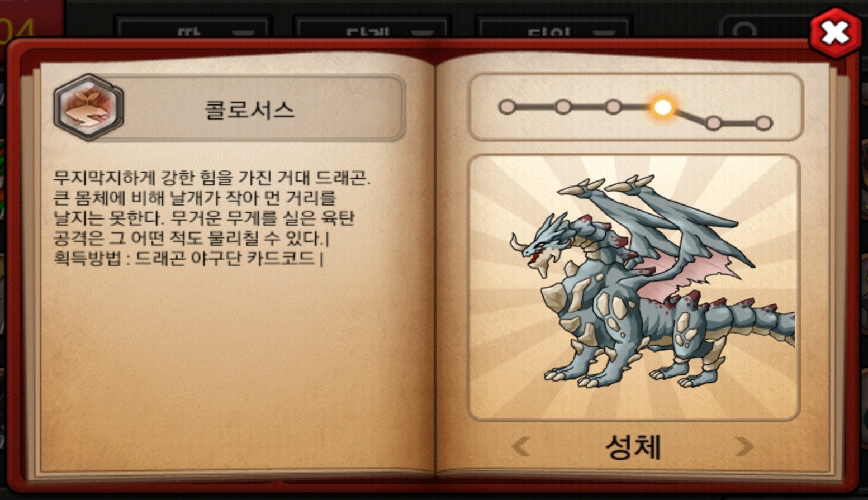Select the second growth stage dot

[563, 107]
